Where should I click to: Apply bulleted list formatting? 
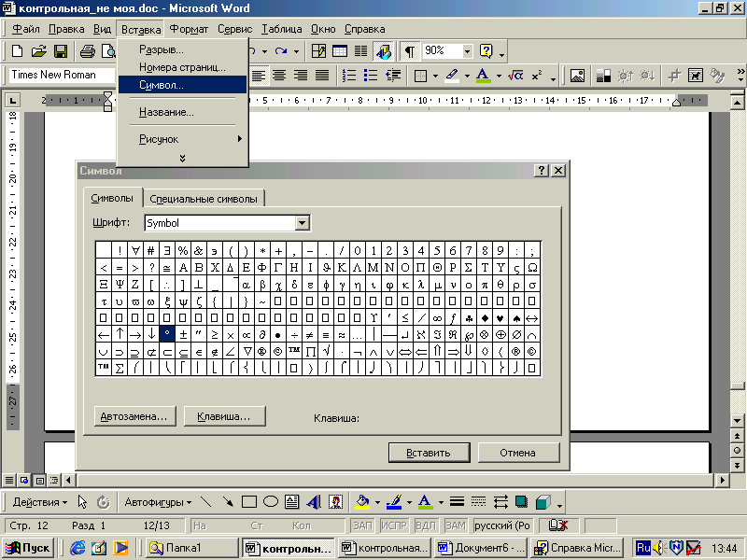pos(371,76)
